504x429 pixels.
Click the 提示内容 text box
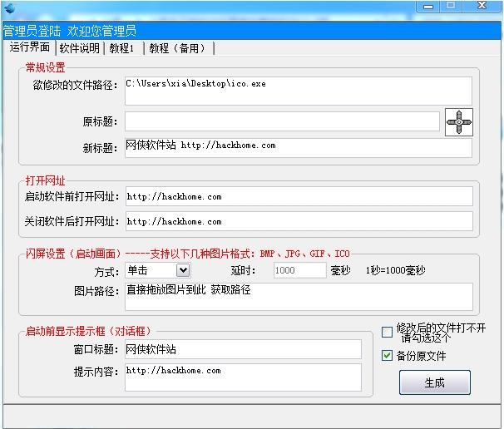coord(243,377)
